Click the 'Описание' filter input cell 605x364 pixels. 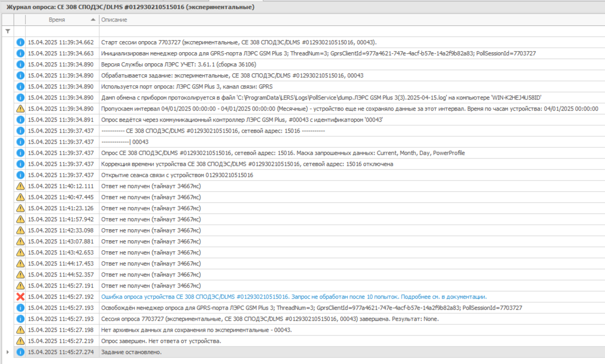click(352, 31)
